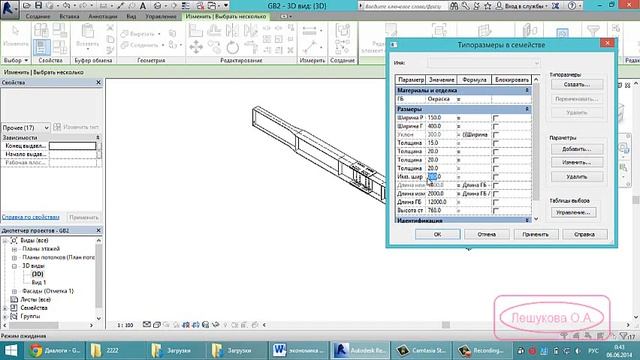Open the Вставка ribbon tab

pos(69,16)
